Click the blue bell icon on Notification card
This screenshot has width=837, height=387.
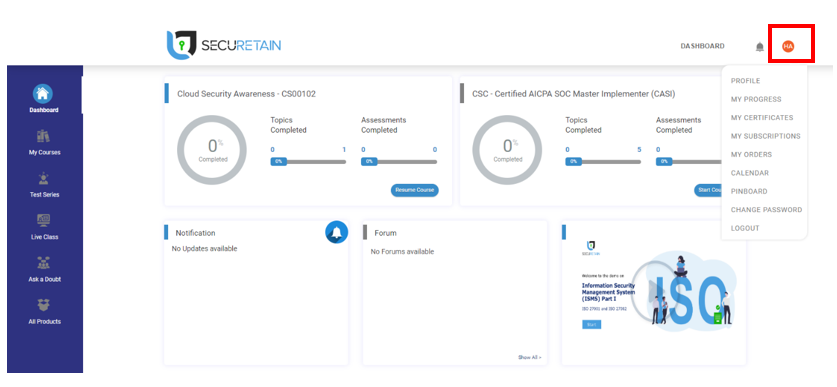pos(336,232)
